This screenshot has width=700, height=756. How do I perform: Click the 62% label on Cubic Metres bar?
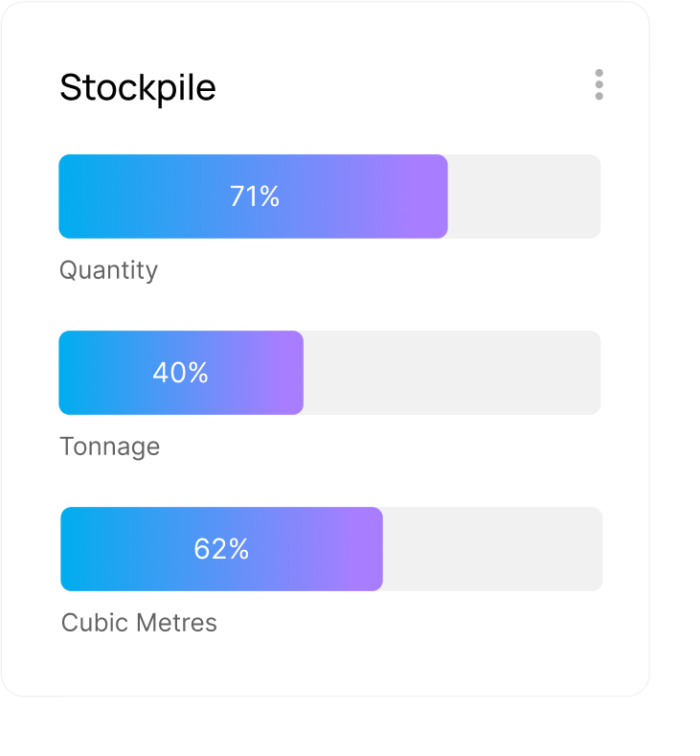pyautogui.click(x=221, y=549)
